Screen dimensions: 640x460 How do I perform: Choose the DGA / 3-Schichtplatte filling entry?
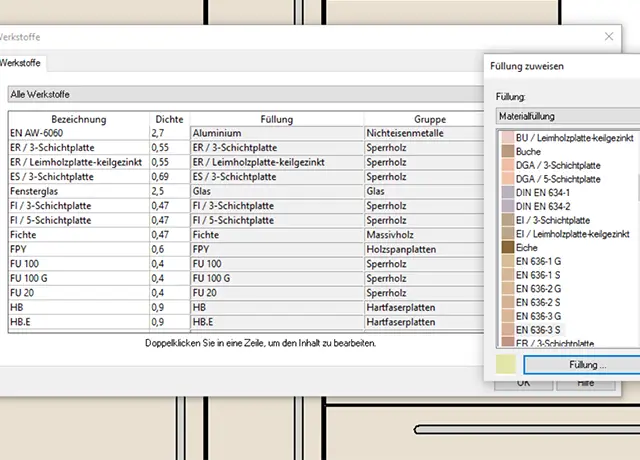click(557, 164)
